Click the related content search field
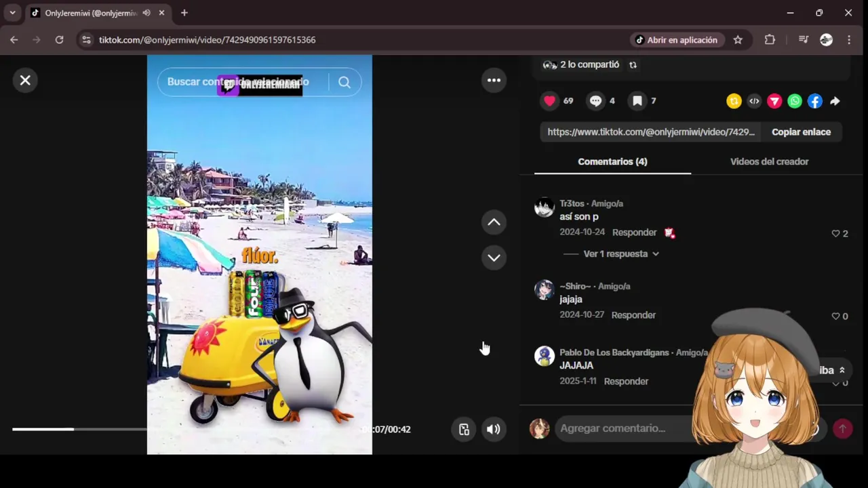 [x=244, y=82]
